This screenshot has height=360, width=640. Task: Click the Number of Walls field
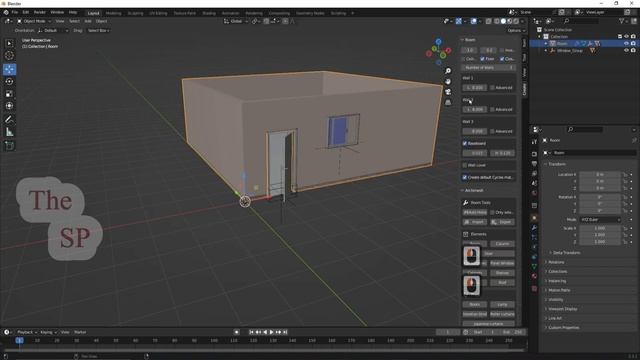pos(489,68)
